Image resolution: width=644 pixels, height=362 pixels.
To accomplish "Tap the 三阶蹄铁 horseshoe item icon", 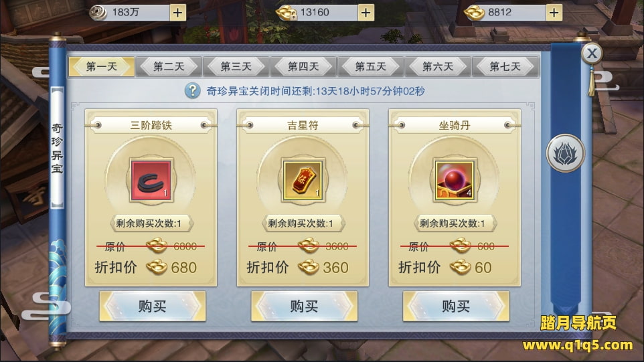I will point(151,181).
